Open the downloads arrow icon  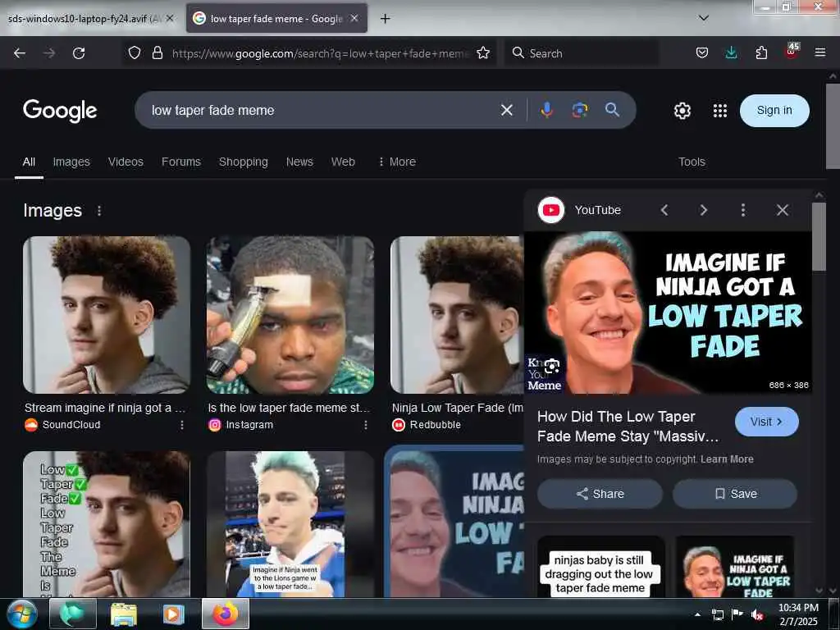point(731,52)
